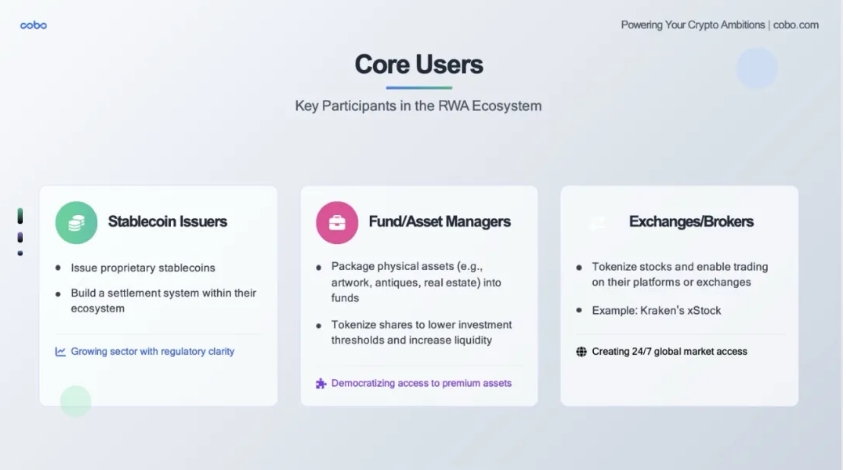Click Creating 24/7 global market access
Image resolution: width=846 pixels, height=470 pixels.
670,351
